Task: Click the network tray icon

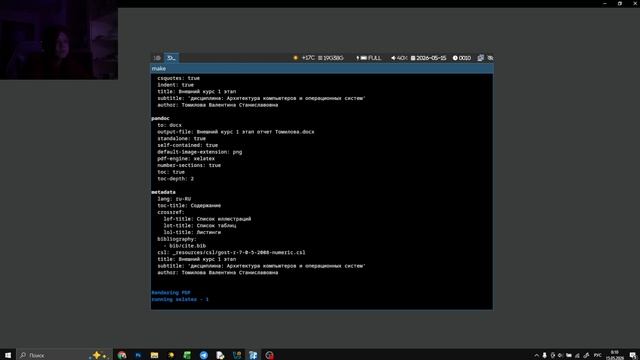Action: pyautogui.click(x=577, y=355)
